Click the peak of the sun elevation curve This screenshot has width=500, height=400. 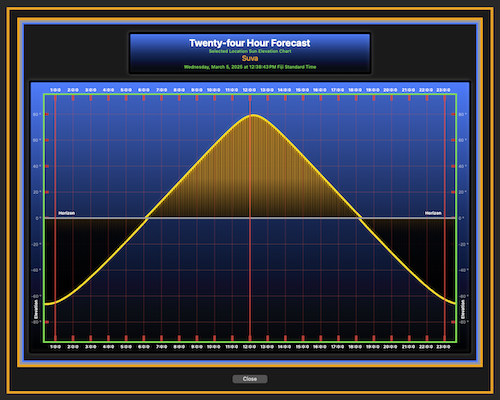(x=253, y=115)
